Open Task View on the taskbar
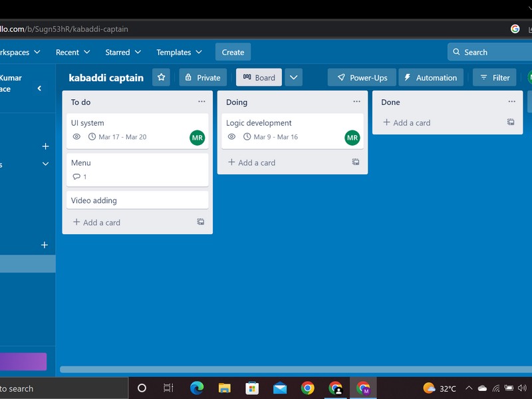This screenshot has width=532, height=399. point(168,388)
